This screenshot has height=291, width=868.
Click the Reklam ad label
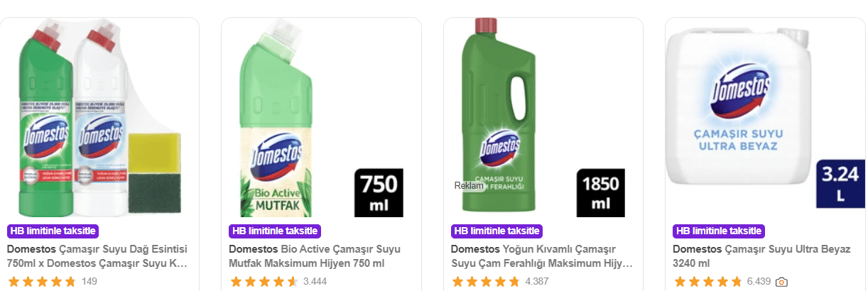tap(469, 186)
